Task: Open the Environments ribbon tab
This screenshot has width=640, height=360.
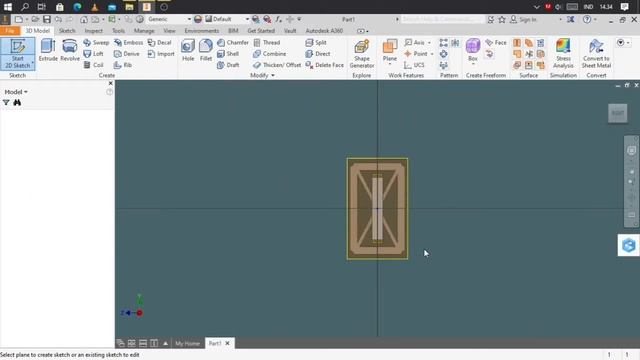Action: coord(202,31)
